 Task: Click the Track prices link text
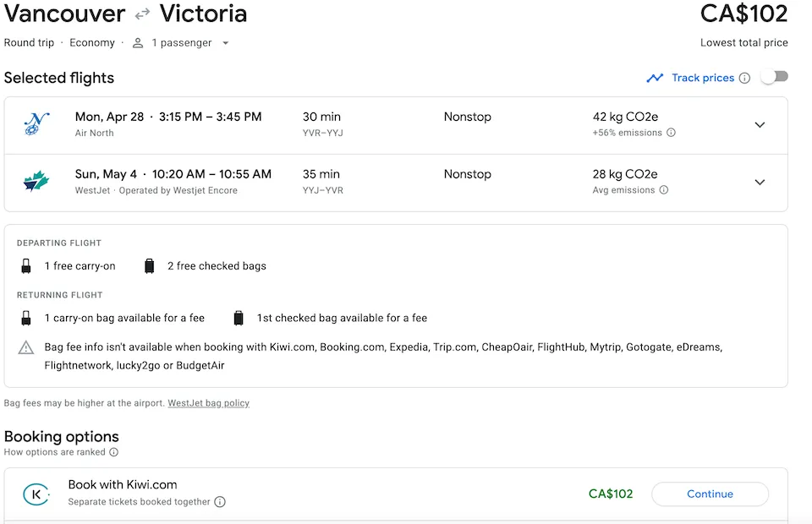pos(703,78)
